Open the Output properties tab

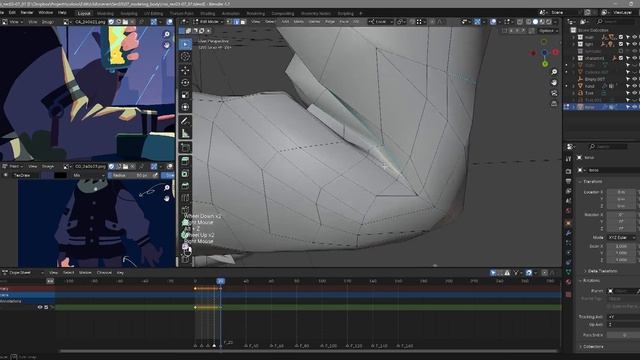[569, 181]
